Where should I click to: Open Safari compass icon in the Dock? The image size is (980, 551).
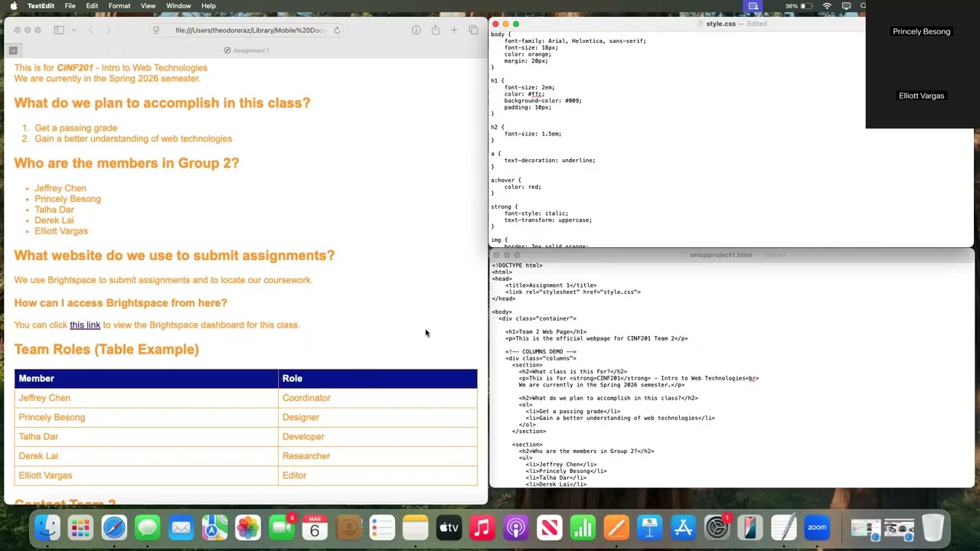tap(114, 527)
